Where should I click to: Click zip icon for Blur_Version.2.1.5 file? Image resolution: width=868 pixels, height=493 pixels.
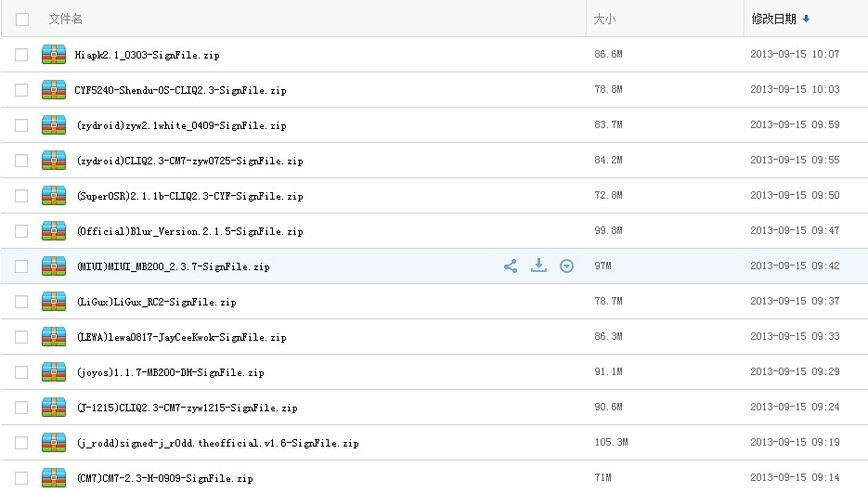(x=54, y=231)
